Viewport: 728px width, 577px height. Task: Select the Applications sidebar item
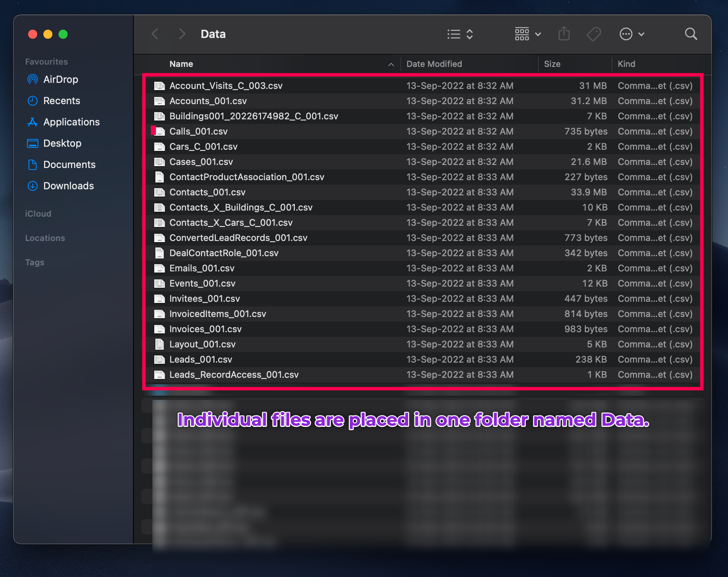[71, 122]
